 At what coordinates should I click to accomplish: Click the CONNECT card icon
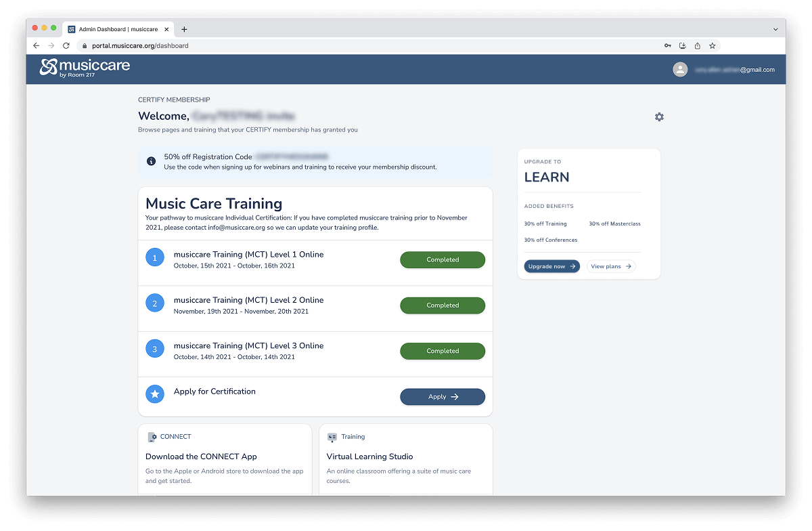[152, 437]
